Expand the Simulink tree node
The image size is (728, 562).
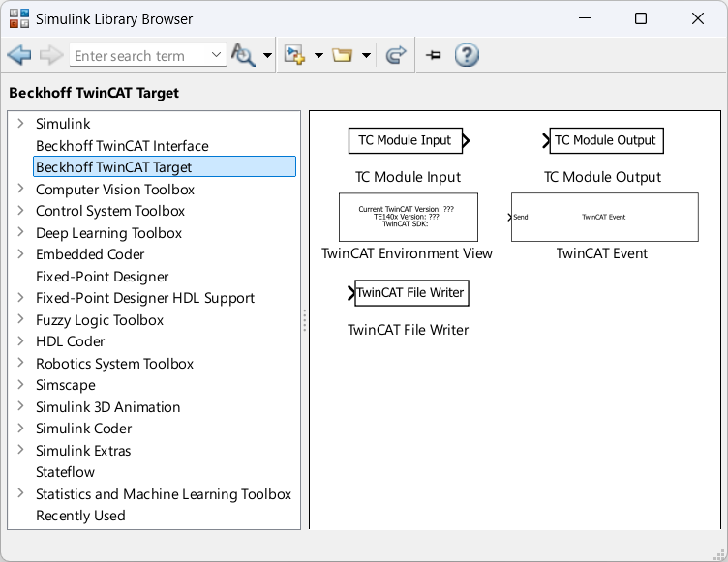click(x=20, y=124)
